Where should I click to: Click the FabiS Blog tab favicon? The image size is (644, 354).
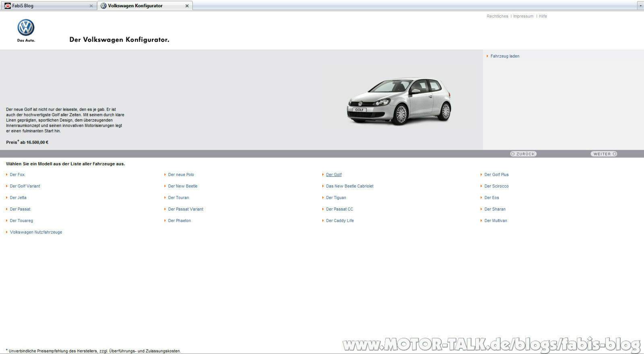point(8,6)
